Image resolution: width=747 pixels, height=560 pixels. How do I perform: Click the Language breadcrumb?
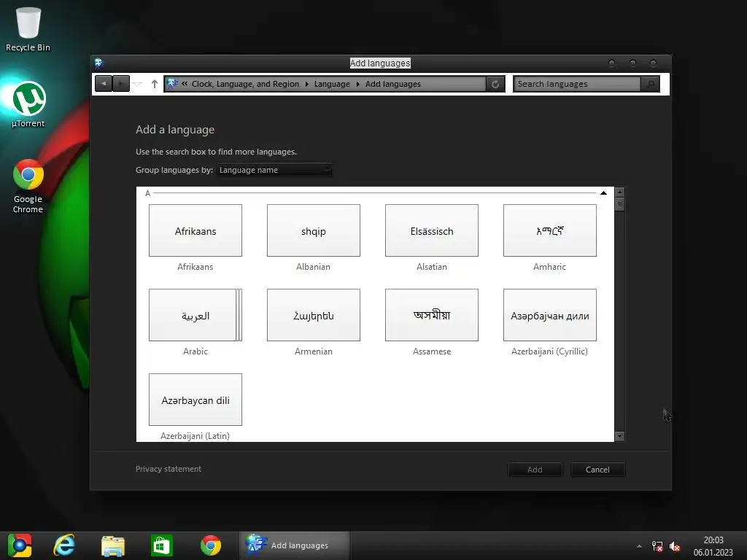click(x=332, y=84)
